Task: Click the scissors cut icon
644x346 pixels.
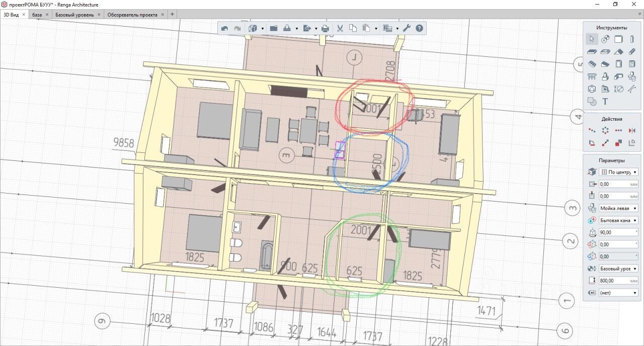Action: pyautogui.click(x=340, y=29)
